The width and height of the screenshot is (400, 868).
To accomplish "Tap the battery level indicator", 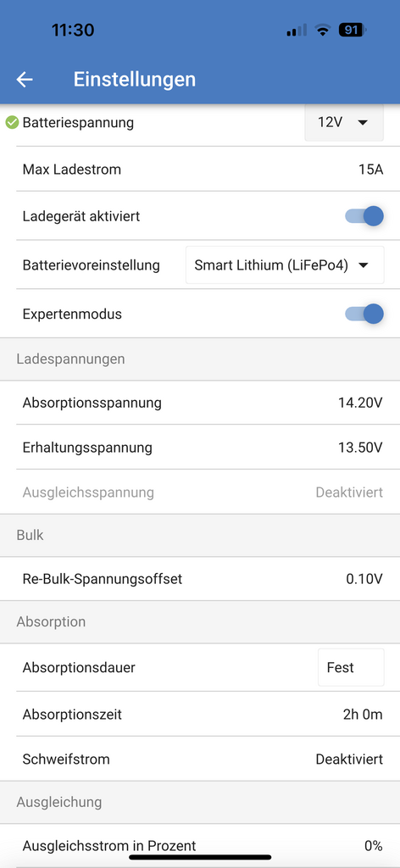I will click(x=353, y=30).
